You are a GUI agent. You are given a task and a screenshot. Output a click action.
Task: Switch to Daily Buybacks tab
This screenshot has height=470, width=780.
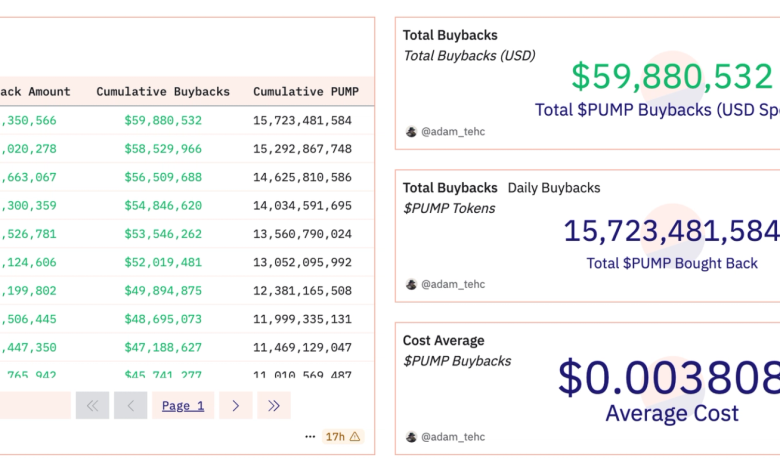(554, 188)
